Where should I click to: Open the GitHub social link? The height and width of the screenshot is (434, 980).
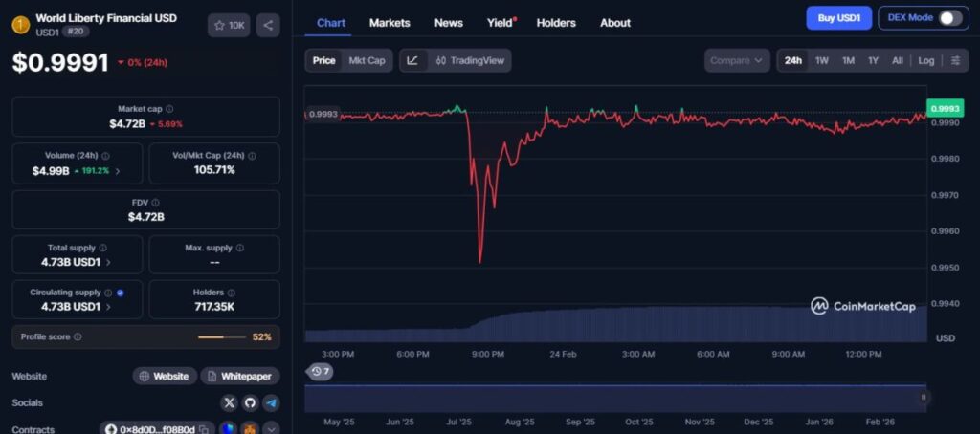[250, 402]
